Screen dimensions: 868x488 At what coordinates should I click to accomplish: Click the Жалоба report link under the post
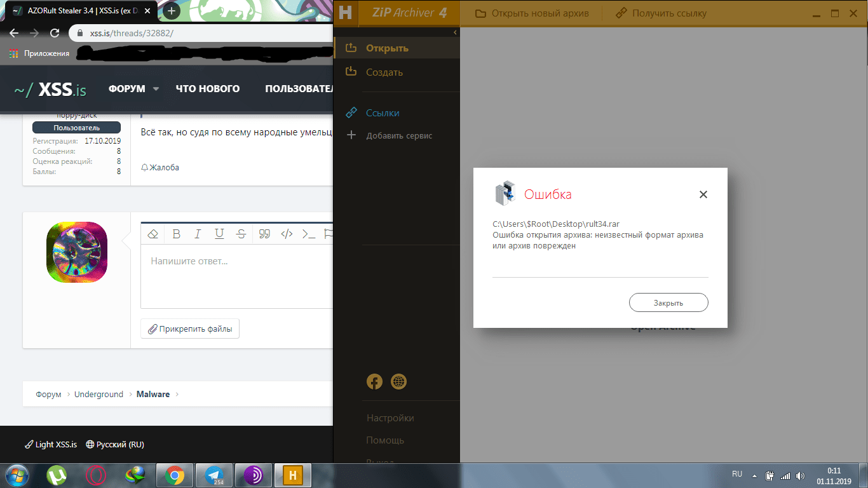click(x=160, y=168)
